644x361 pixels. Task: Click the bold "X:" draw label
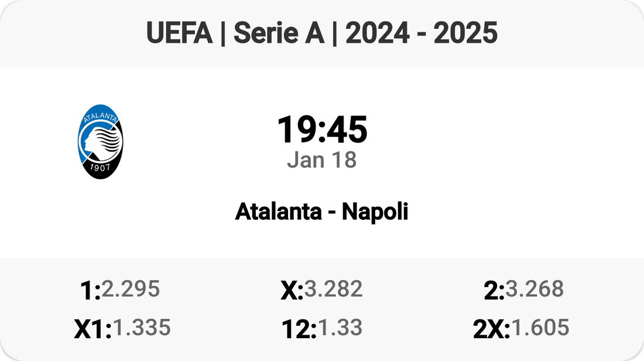pyautogui.click(x=292, y=291)
